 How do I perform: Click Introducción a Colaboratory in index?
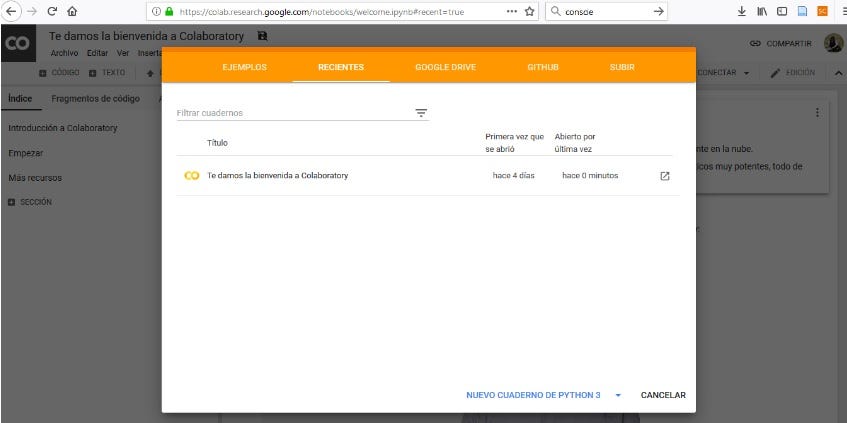coord(63,128)
